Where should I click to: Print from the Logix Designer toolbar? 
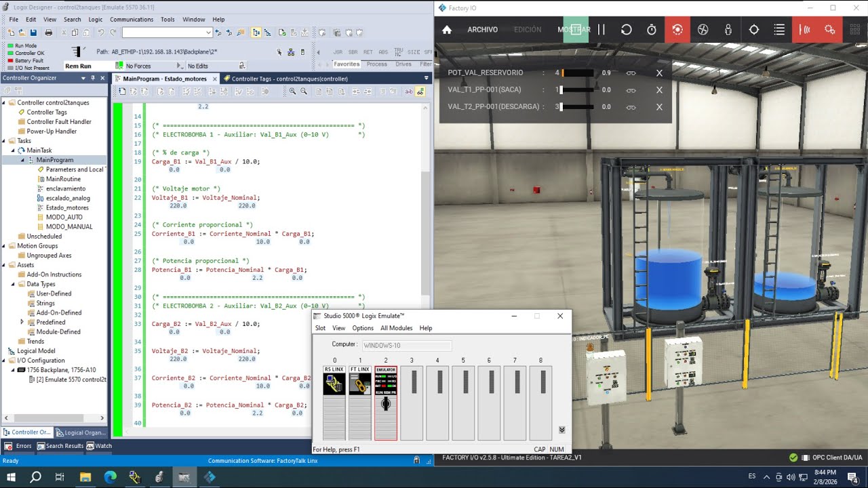coord(48,33)
